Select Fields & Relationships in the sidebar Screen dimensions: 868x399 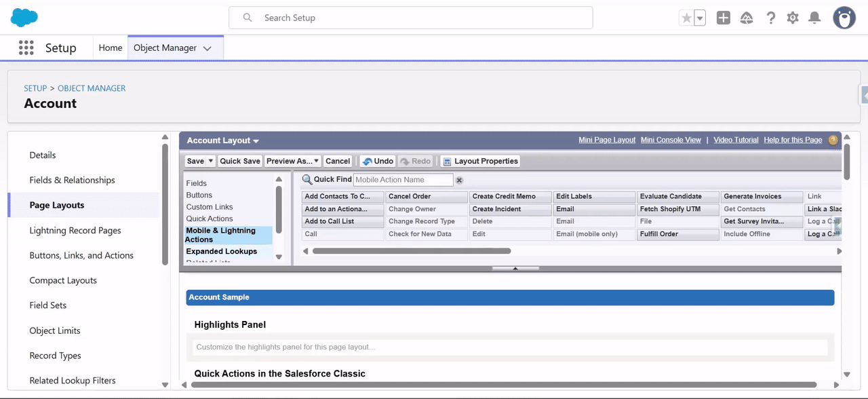pos(72,180)
